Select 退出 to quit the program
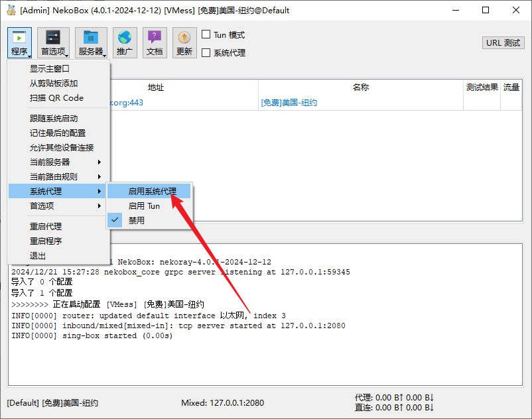Viewport: 532px width, 419px height. click(x=58, y=256)
